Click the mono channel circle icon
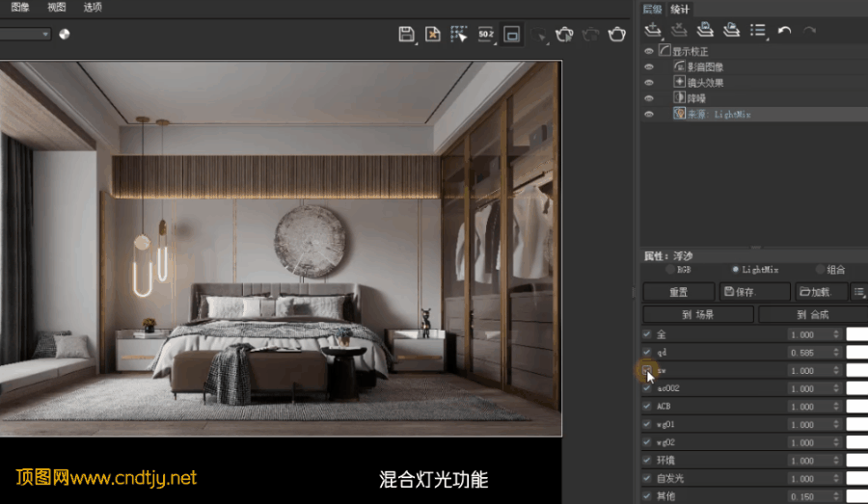 [65, 34]
